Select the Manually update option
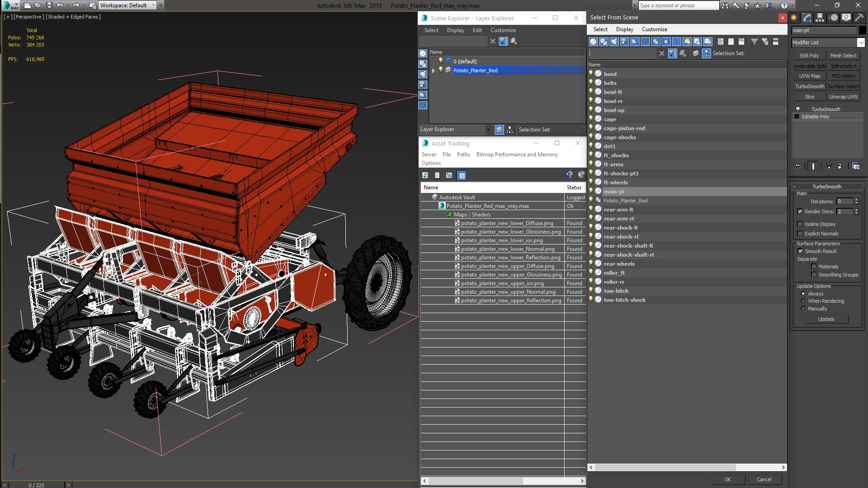 (x=803, y=309)
